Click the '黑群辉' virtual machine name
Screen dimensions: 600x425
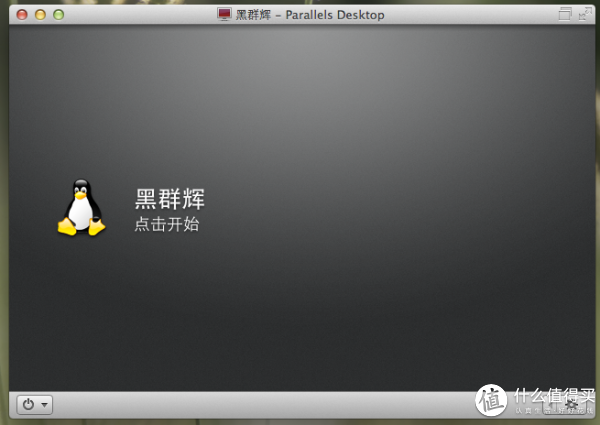(x=170, y=199)
